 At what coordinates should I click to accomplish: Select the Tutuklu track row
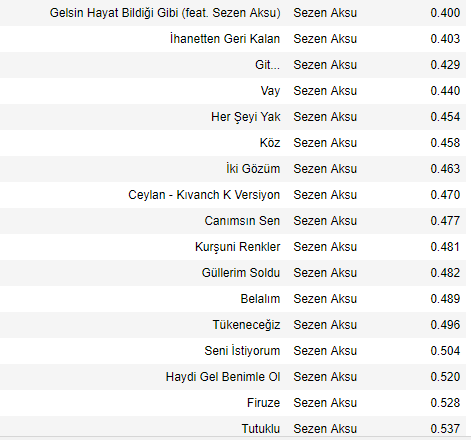(233, 428)
